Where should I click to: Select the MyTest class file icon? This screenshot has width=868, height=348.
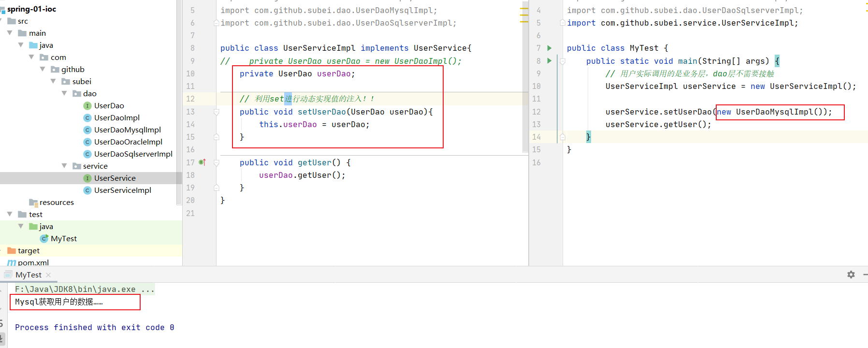click(x=44, y=238)
